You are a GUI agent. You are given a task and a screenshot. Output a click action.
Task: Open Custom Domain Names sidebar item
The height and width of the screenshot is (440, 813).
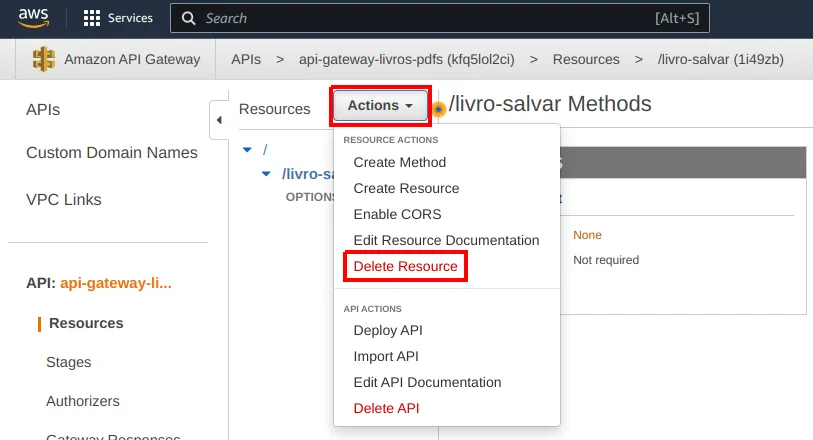pyautogui.click(x=112, y=153)
